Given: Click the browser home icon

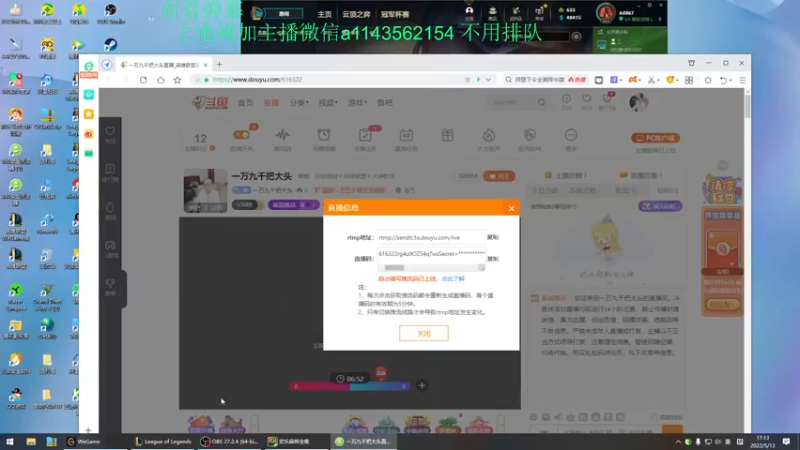Looking at the screenshot, I should tap(161, 80).
